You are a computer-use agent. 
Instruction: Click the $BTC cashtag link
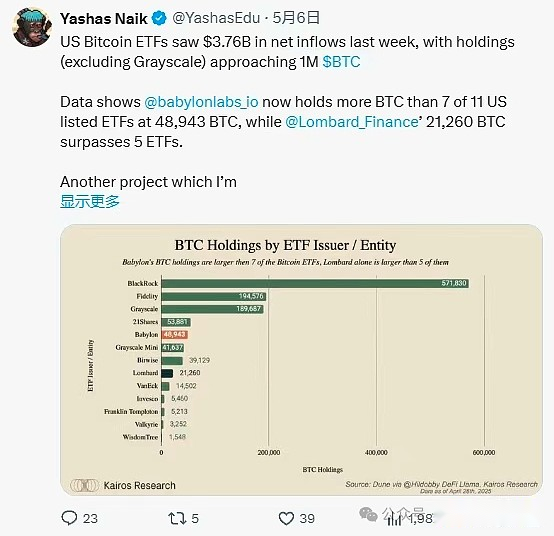(341, 62)
